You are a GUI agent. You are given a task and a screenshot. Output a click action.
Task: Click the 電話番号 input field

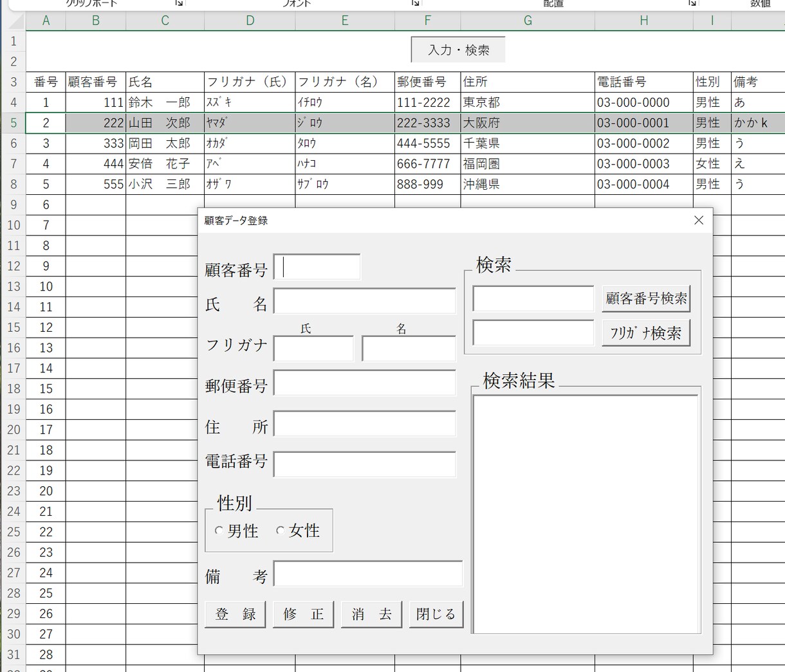(x=365, y=464)
